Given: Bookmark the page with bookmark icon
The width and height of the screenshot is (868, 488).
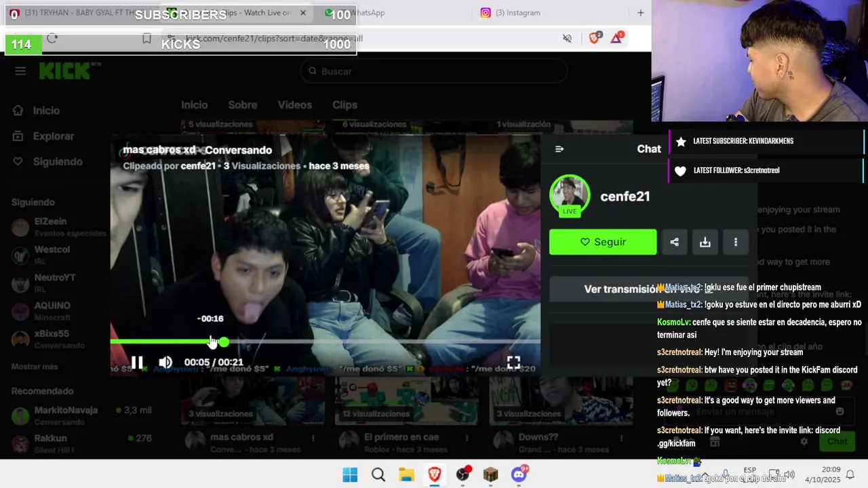Looking at the screenshot, I should [x=146, y=39].
